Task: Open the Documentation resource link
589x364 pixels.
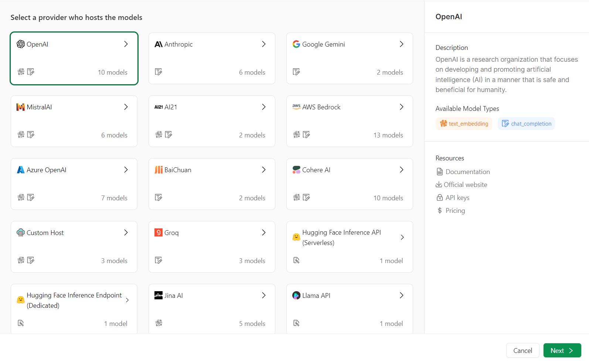Action: pos(463,172)
